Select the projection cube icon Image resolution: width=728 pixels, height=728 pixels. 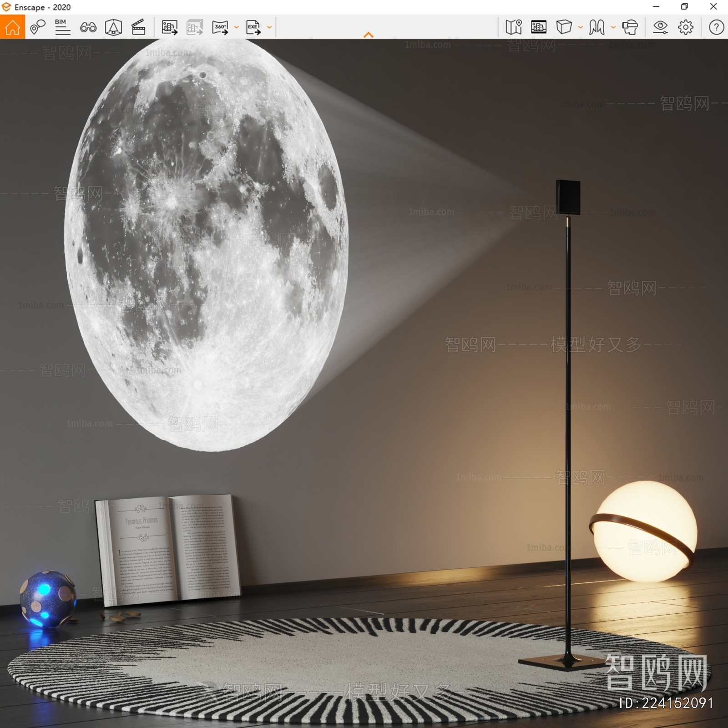(564, 27)
